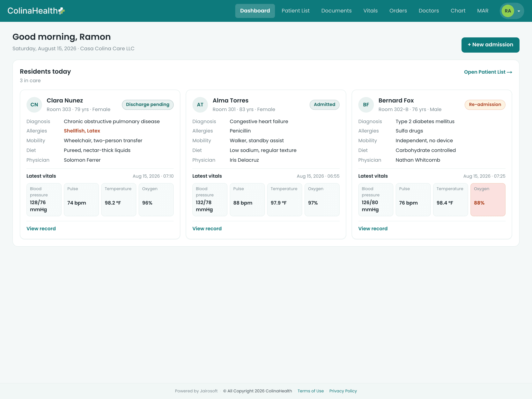
Task: Click the Carbohydrate controlled diet text
Action: pyautogui.click(x=425, y=150)
